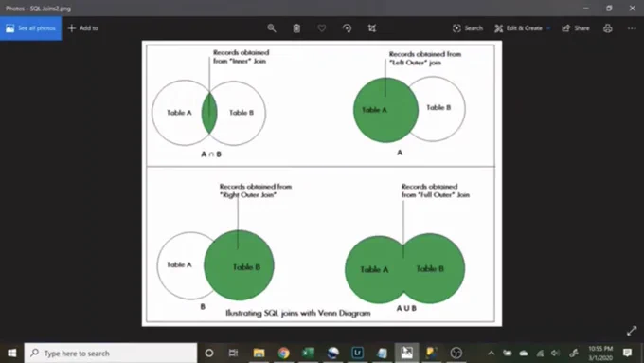
Task: Open Cortana circle icon
Action: [x=209, y=353]
